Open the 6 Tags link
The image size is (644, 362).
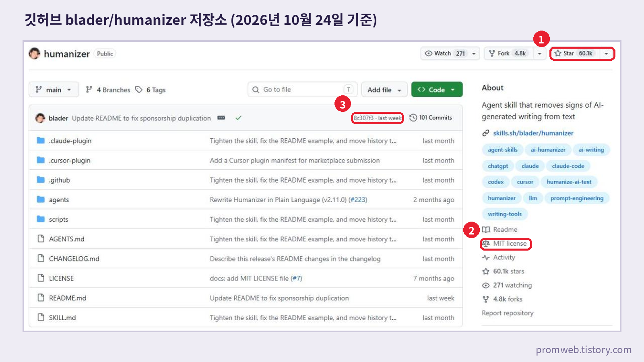point(151,90)
